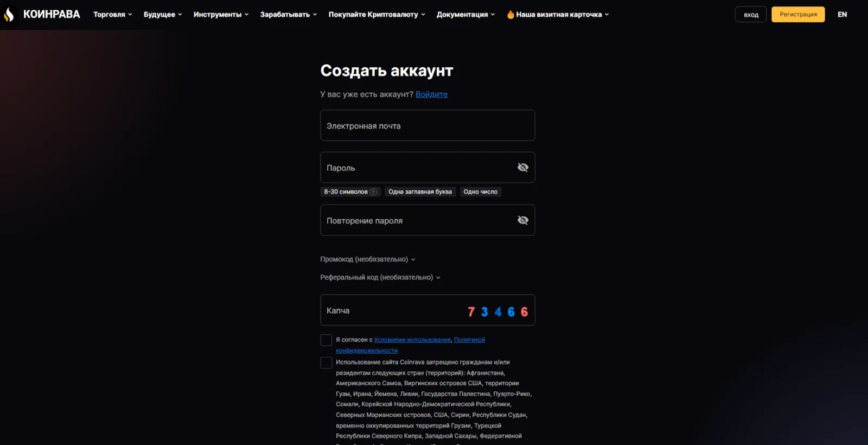Toggle visibility in Повторение пароля field
Image resolution: width=868 pixels, height=445 pixels.
click(523, 220)
